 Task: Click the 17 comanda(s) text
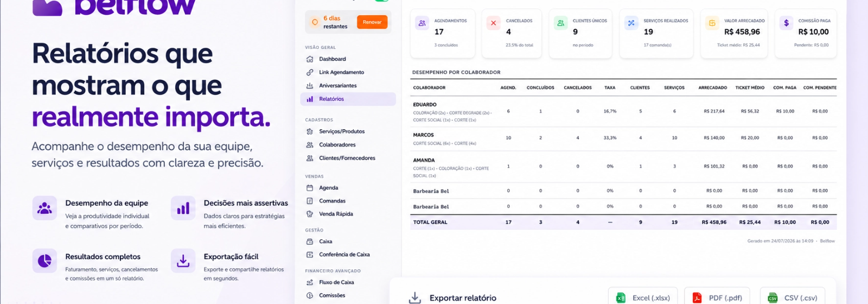tap(658, 45)
